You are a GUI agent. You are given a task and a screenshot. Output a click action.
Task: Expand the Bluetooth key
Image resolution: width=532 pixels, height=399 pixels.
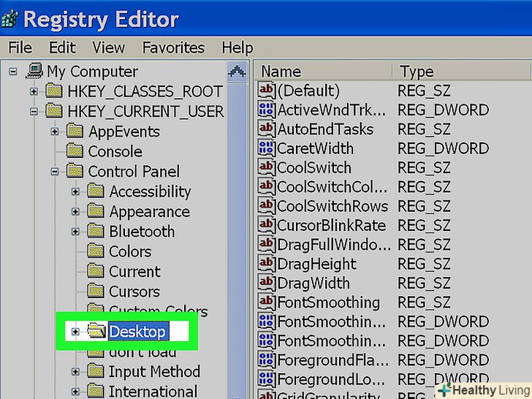pyautogui.click(x=75, y=232)
